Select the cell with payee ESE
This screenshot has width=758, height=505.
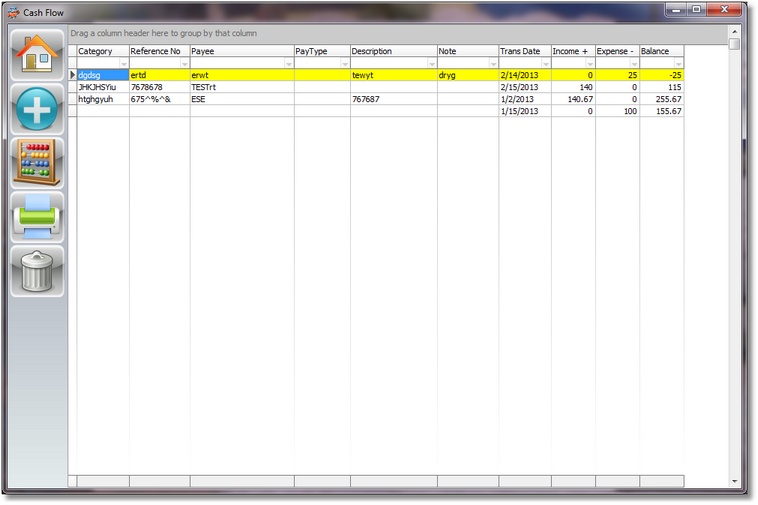tap(241, 99)
